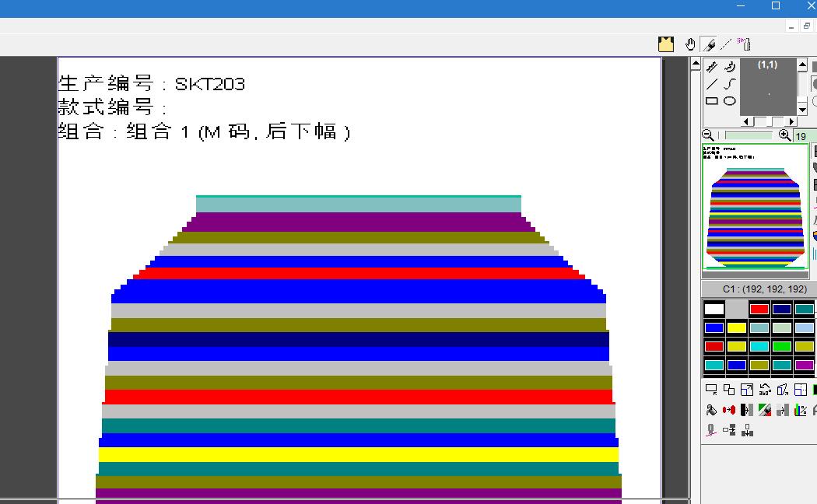Click the tile repeat pattern icon

click(x=801, y=390)
